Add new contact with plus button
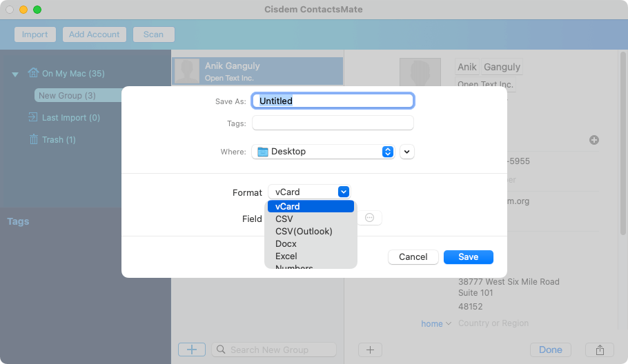628x364 pixels. [x=192, y=350]
